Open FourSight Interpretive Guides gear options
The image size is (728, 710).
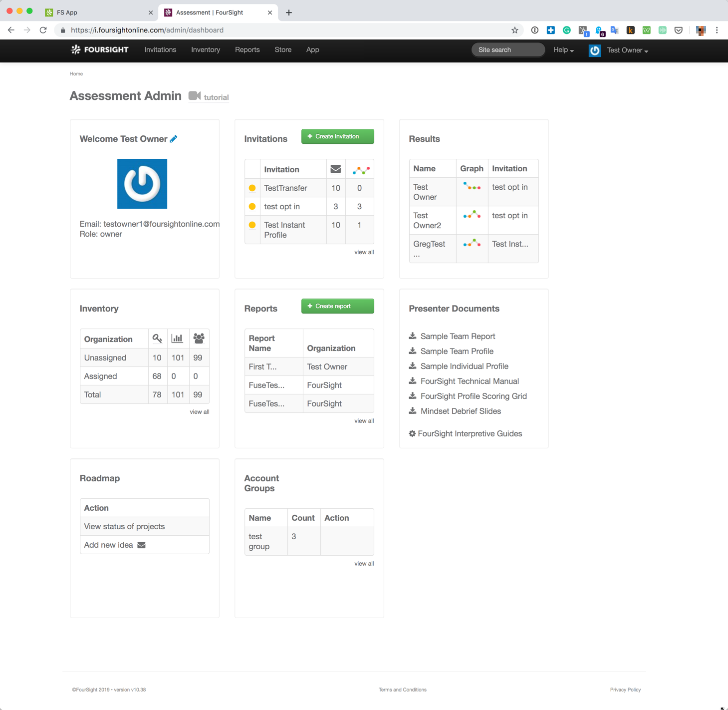click(x=412, y=433)
